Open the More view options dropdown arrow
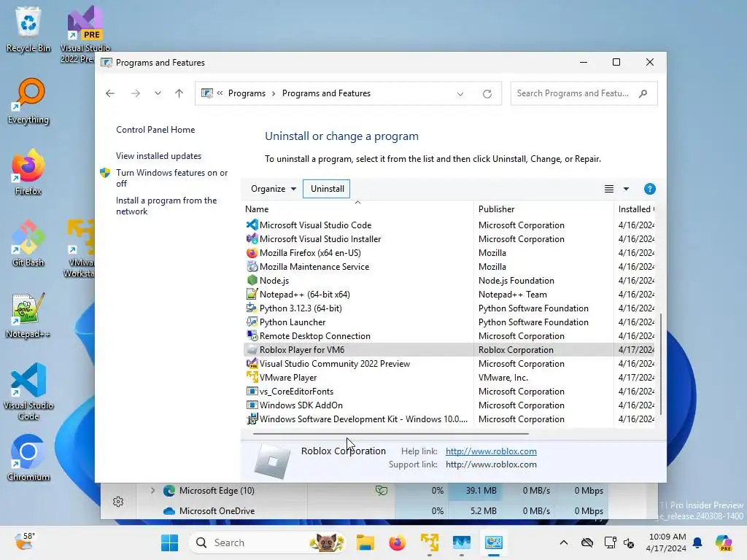 [626, 189]
